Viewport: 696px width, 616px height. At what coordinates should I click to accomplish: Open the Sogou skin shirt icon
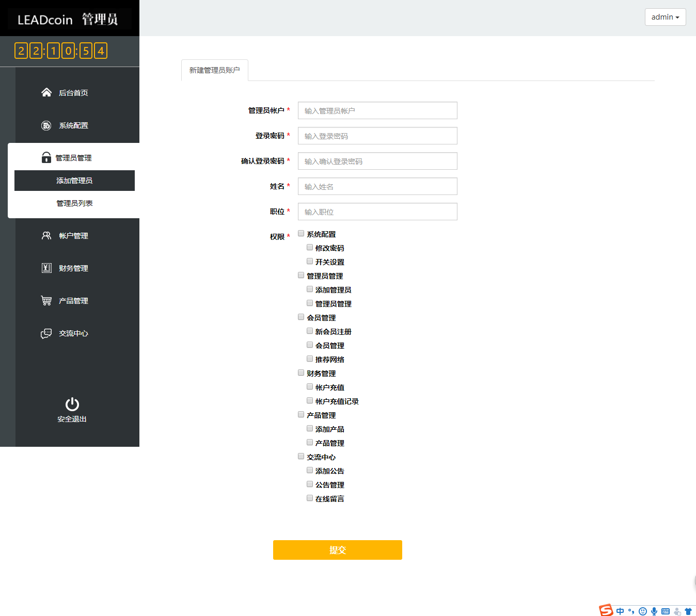pos(688,611)
